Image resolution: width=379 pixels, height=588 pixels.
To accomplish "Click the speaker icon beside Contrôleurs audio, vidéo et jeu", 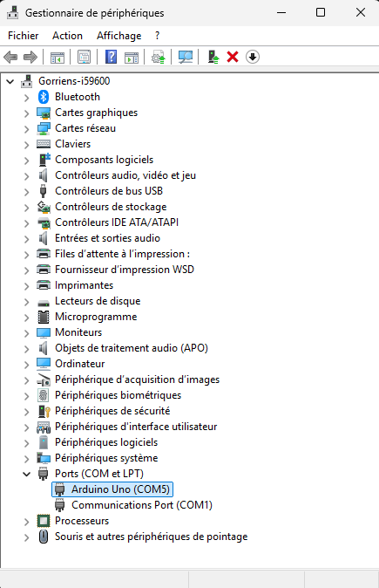I will 44,175.
